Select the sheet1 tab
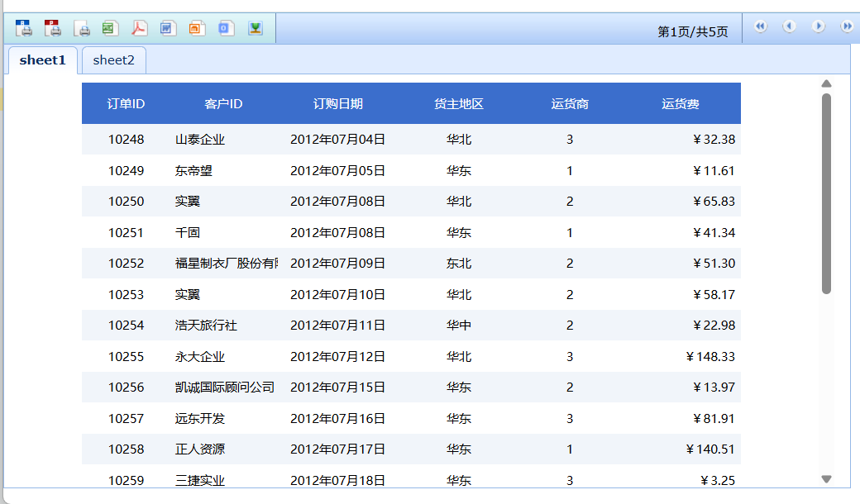This screenshot has width=860, height=504. (x=42, y=60)
